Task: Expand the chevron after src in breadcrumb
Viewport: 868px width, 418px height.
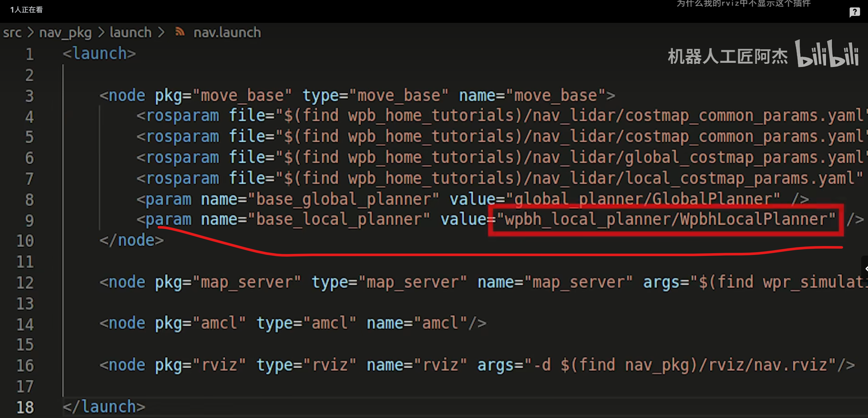Action: [x=30, y=33]
